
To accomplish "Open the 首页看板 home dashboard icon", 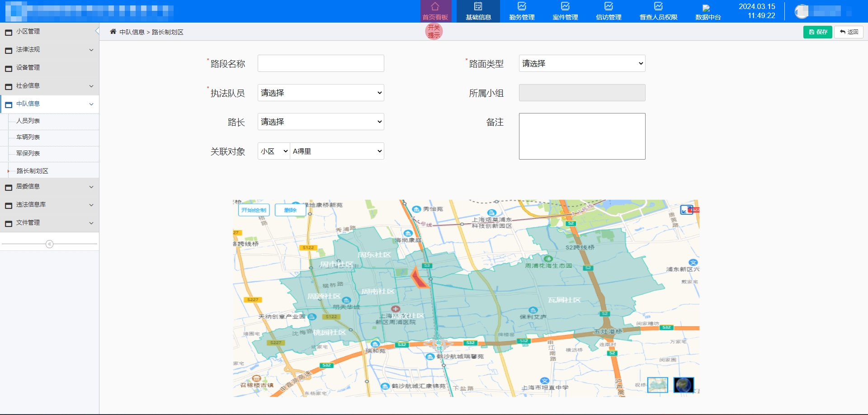I will [435, 6].
